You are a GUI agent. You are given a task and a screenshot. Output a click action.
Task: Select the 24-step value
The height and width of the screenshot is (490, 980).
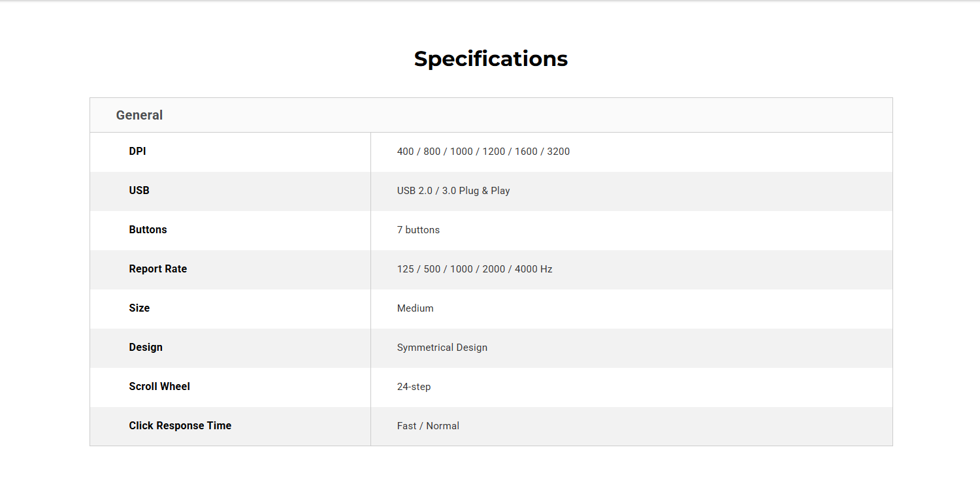pos(414,387)
